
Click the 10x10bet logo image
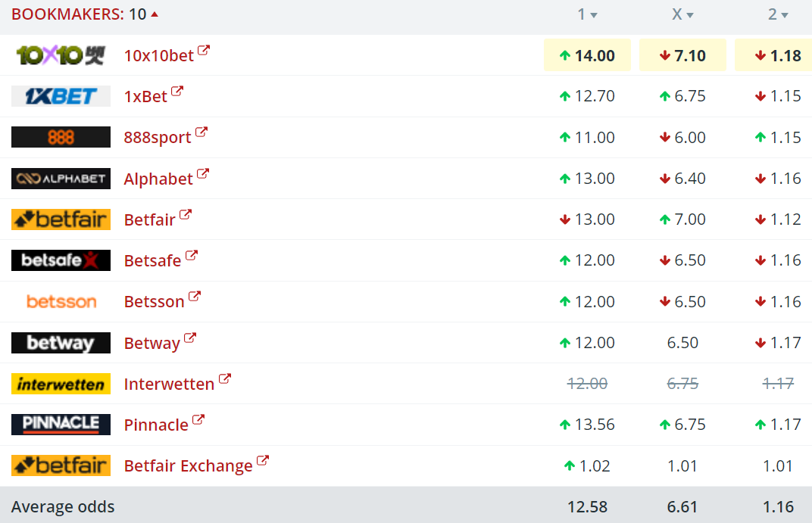coord(61,55)
